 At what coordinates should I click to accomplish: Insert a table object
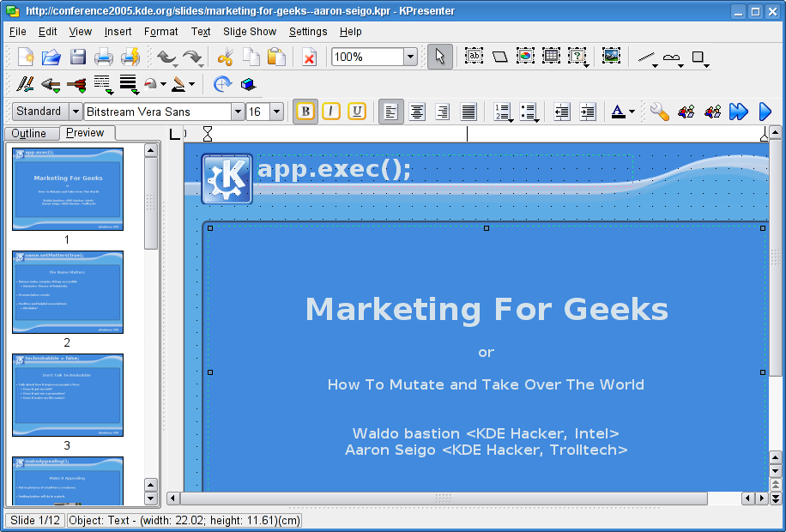point(551,56)
